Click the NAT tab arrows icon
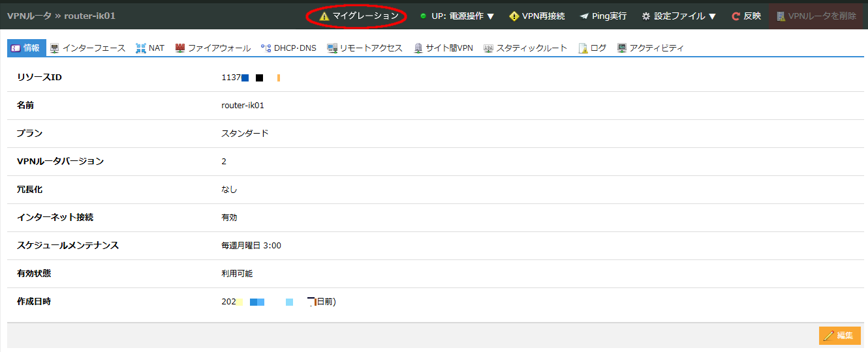This screenshot has height=352, width=868. pos(141,48)
